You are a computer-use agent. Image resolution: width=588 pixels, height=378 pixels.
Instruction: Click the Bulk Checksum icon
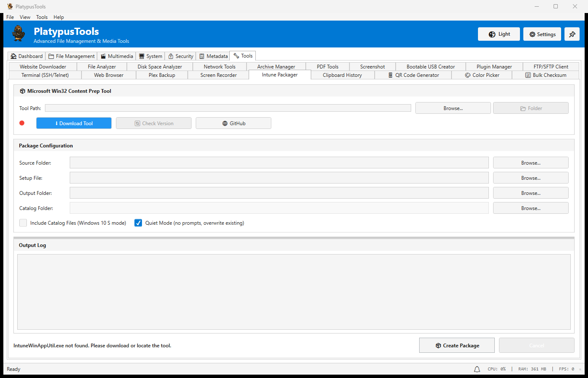coord(528,75)
